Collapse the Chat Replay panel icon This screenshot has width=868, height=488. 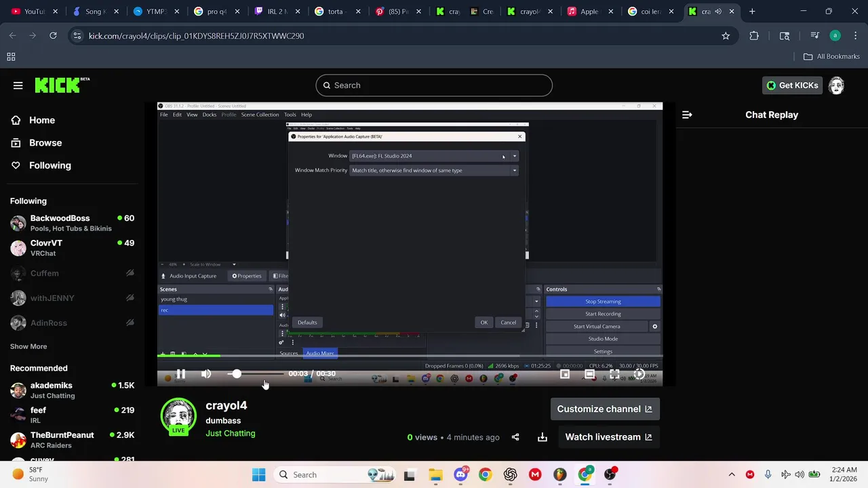[x=687, y=115]
